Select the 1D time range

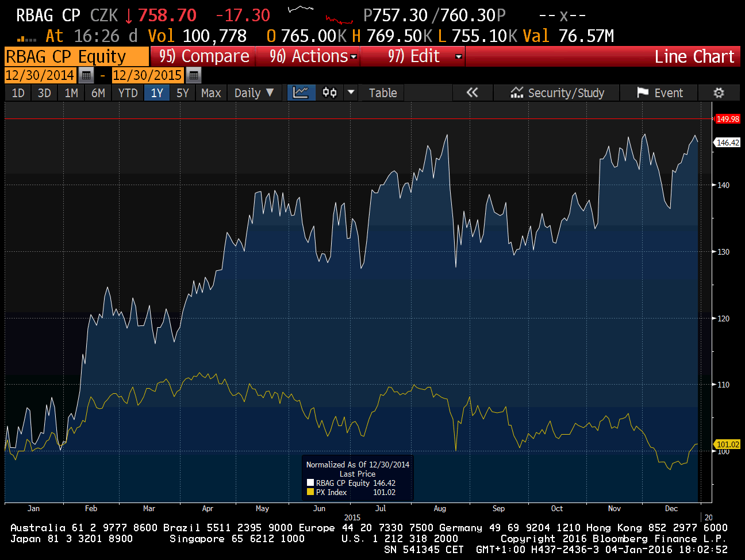18,93
